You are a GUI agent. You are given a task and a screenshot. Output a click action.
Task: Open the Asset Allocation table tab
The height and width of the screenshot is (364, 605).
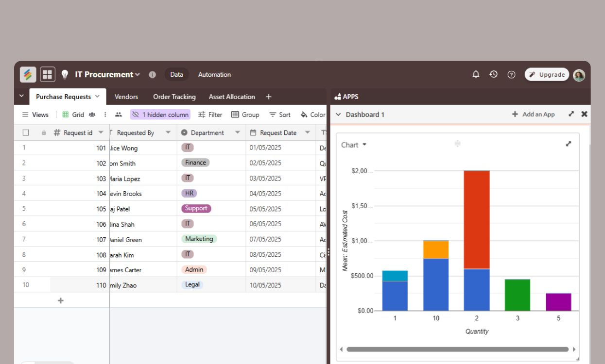(x=232, y=97)
